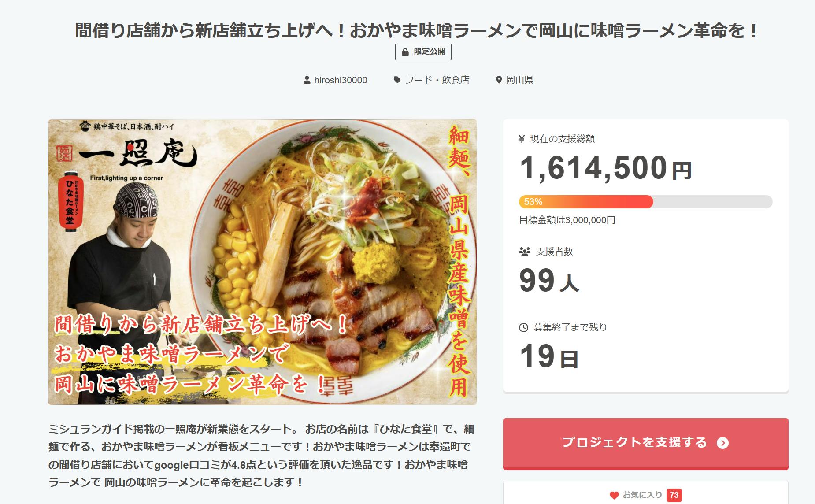Open the フード・飲食店 category link

pos(437,80)
